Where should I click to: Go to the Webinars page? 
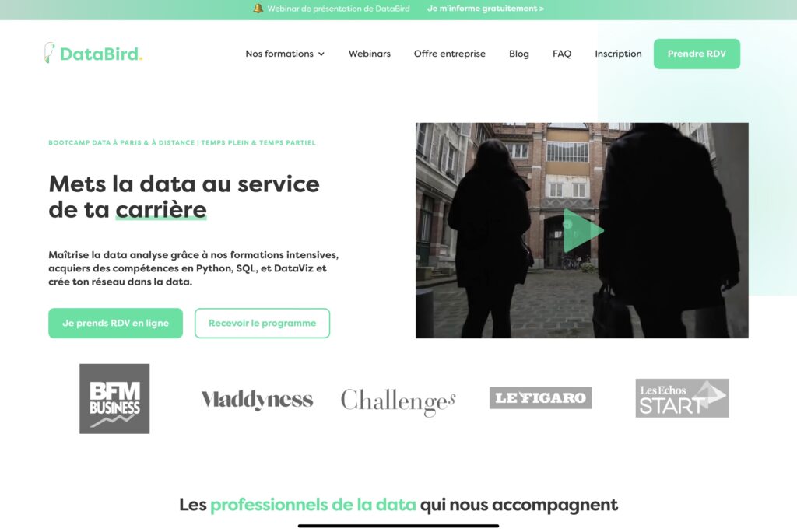tap(370, 54)
